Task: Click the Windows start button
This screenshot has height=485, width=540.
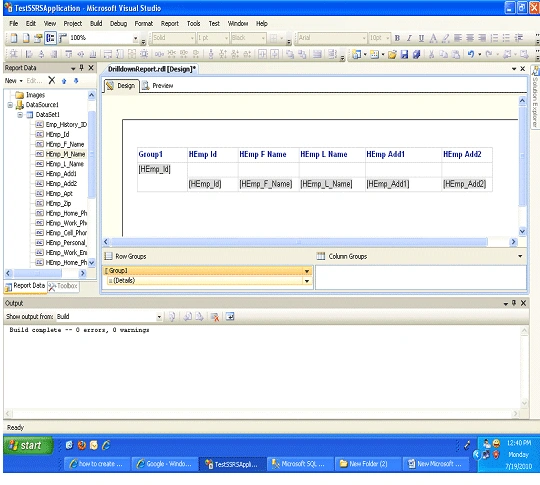Action: click(x=29, y=445)
